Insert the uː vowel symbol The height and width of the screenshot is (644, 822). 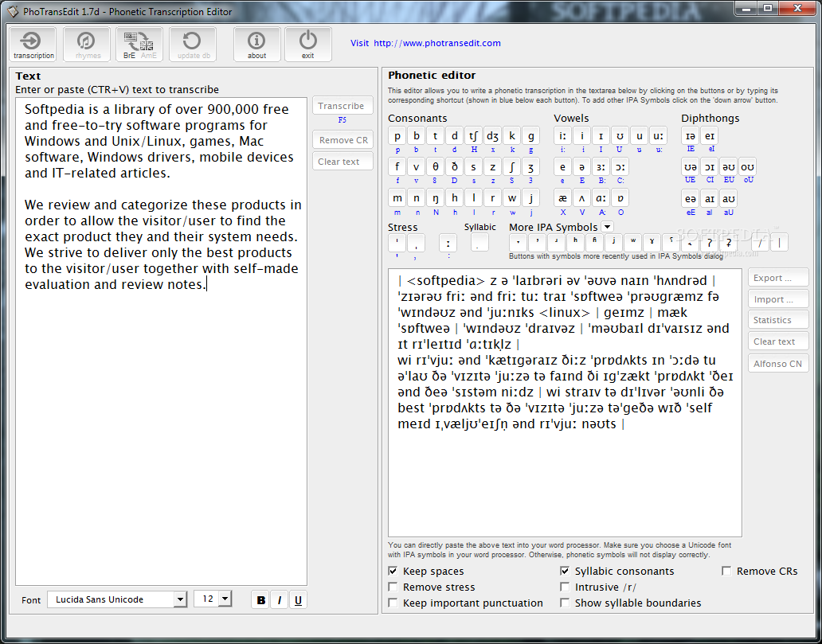tap(657, 136)
